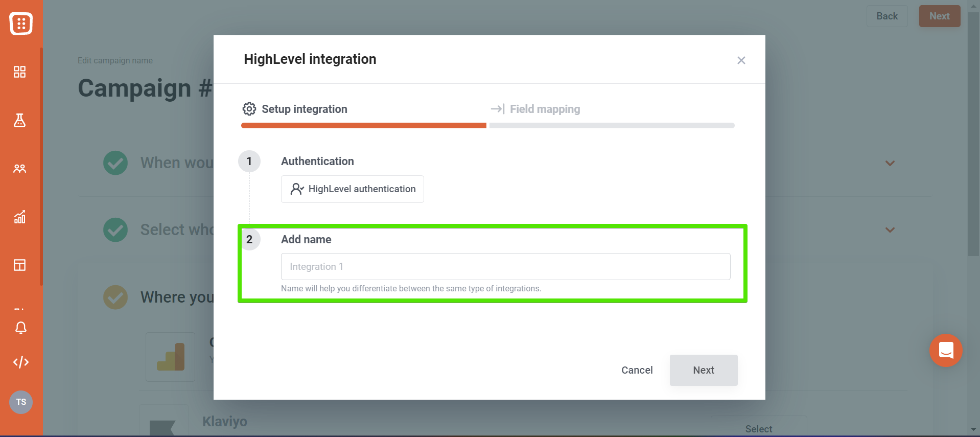Screen dimensions: 980x437
Task: Click the HighLevel authentication button
Action: point(353,189)
